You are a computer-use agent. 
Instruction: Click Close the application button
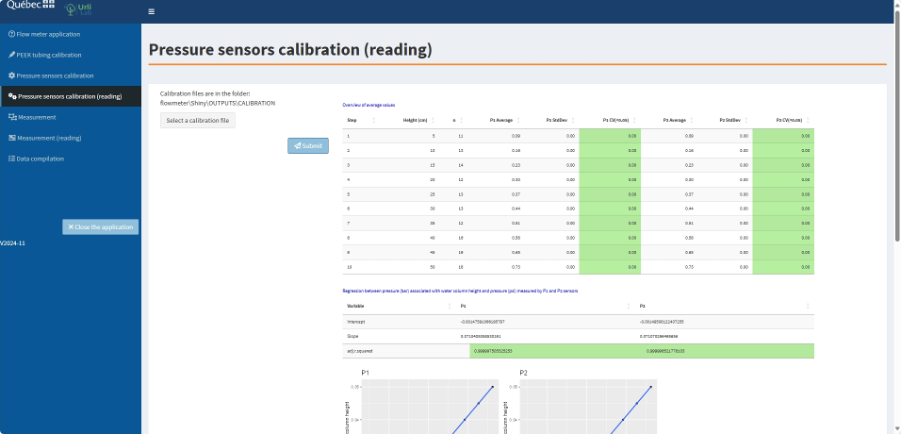[100, 227]
